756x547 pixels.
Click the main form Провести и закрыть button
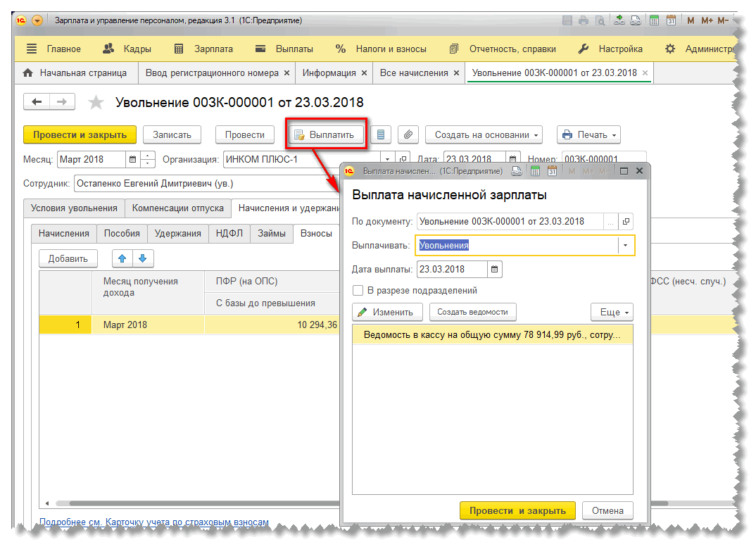80,134
